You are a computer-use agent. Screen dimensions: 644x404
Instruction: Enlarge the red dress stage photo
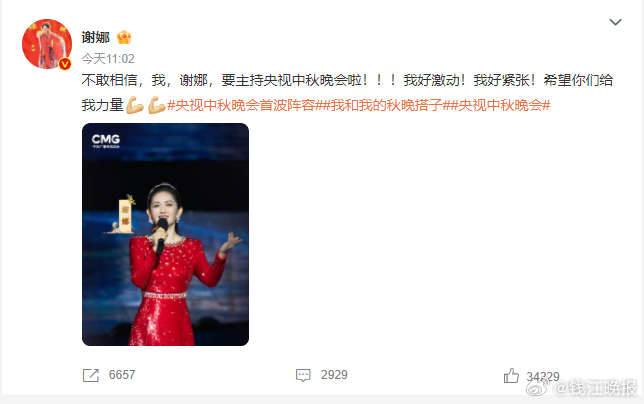pyautogui.click(x=166, y=234)
